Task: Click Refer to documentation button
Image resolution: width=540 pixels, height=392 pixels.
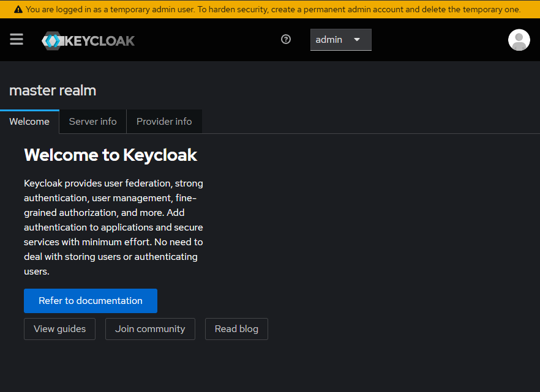Action: 91,301
